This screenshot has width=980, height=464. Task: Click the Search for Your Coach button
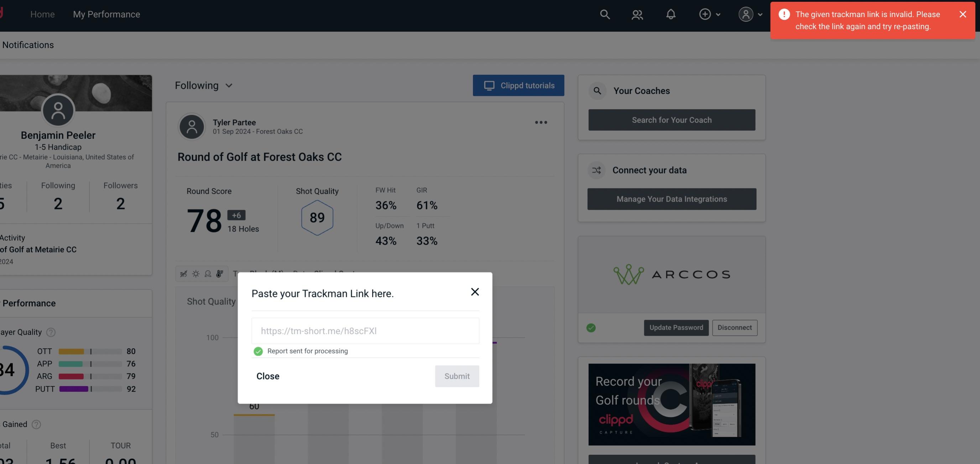click(x=672, y=119)
